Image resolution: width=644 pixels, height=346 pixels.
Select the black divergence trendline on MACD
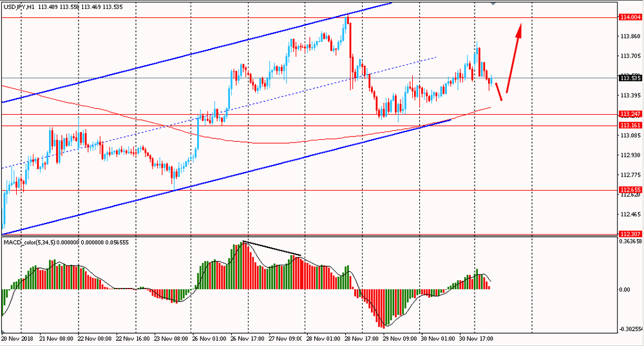tap(272, 248)
